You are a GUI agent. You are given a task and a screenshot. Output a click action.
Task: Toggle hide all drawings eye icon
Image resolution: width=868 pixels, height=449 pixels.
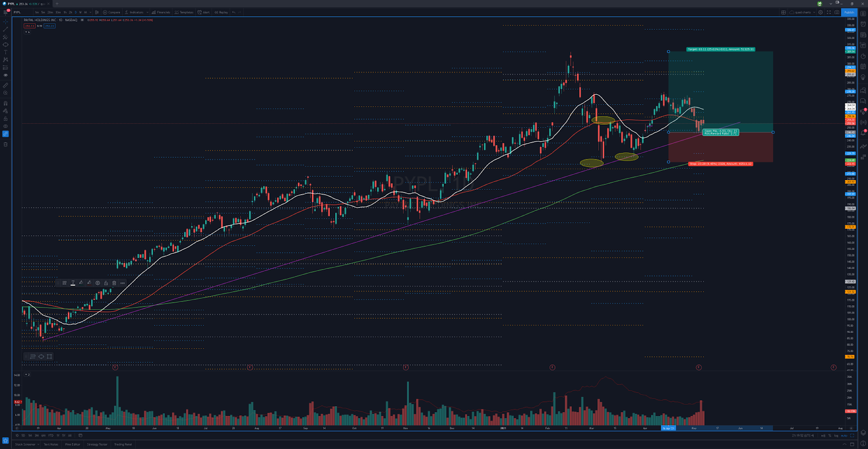pyautogui.click(x=5, y=126)
